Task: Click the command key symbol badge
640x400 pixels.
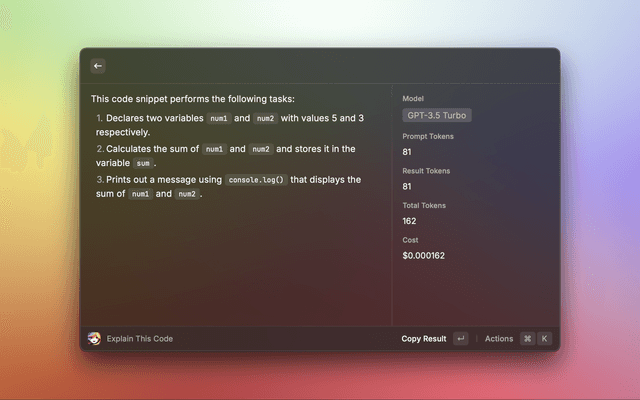Action: 527,339
